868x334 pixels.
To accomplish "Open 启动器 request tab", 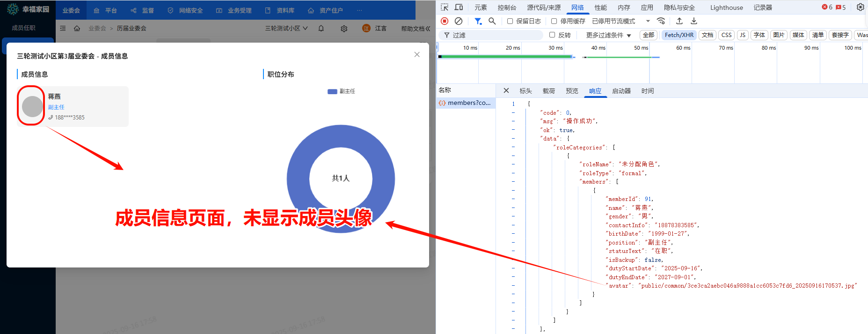I will [x=621, y=91].
